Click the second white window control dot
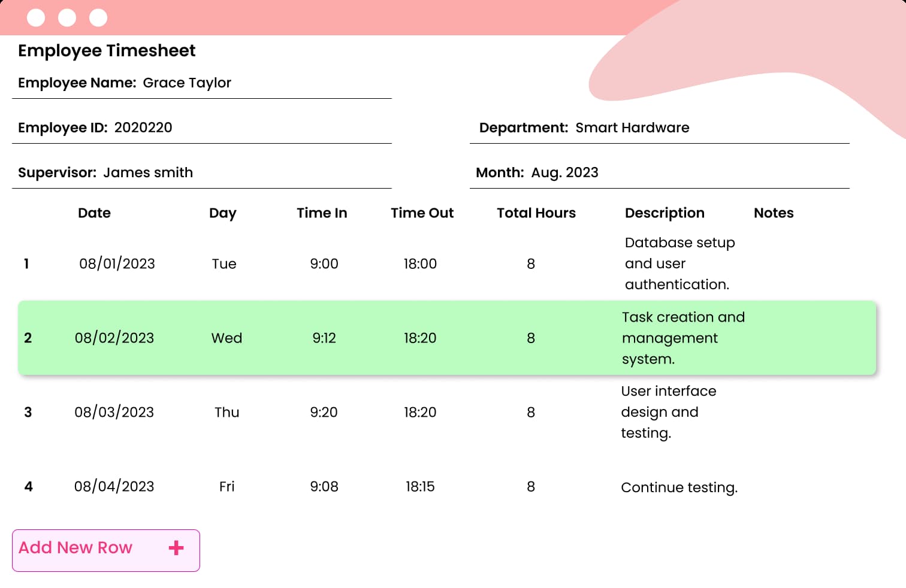Viewport: 906px width, 588px height. pos(67,18)
